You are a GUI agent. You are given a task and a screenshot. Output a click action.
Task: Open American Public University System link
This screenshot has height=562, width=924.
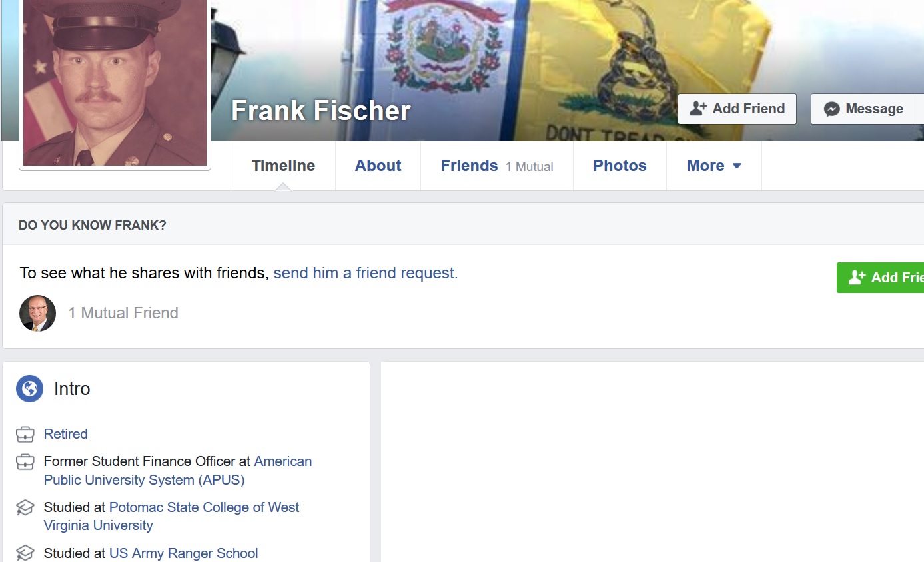coord(178,471)
